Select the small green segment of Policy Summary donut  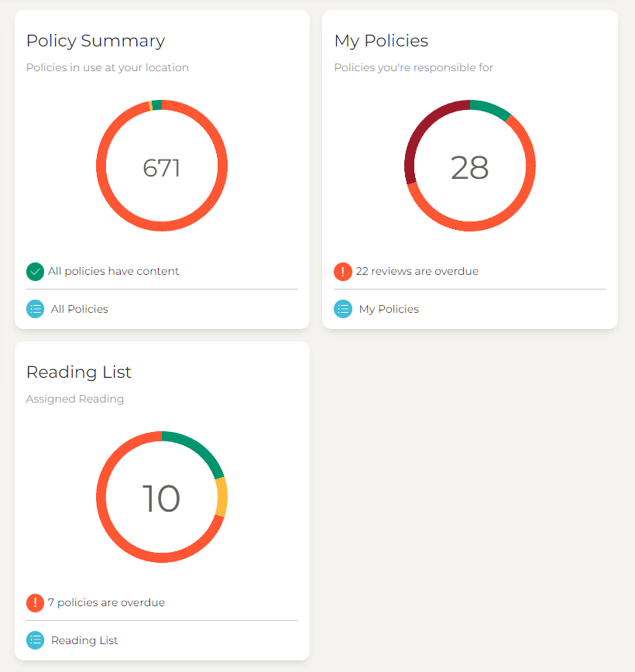point(157,105)
